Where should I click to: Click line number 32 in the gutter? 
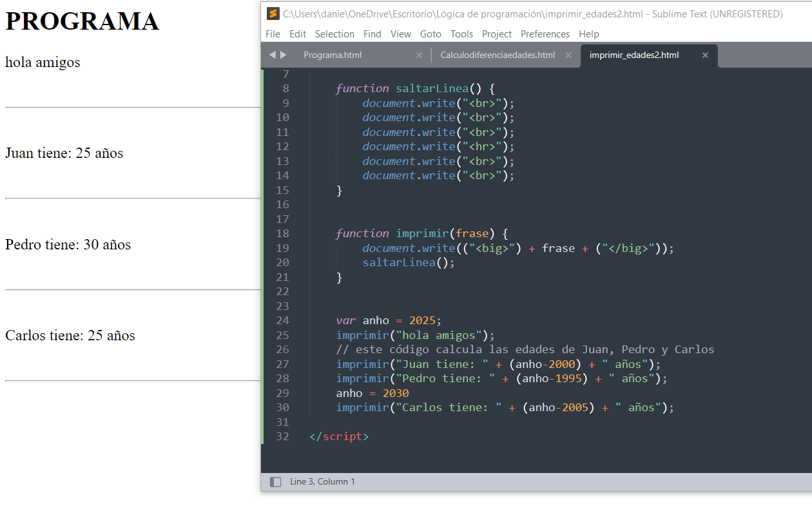pos(282,436)
